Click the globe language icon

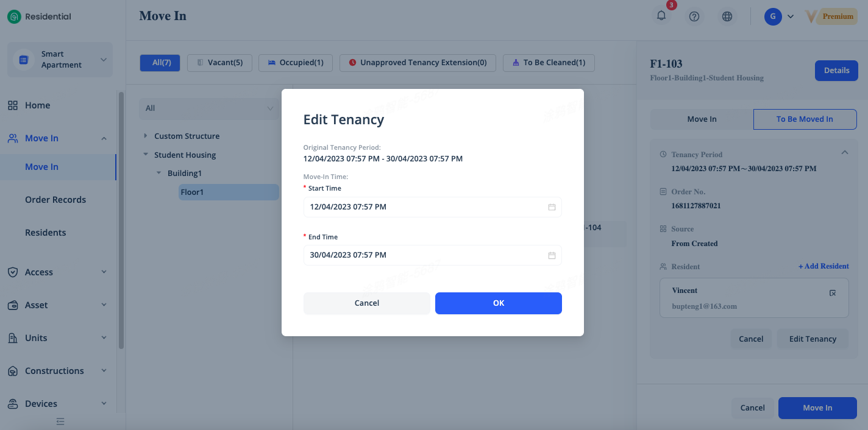727,16
